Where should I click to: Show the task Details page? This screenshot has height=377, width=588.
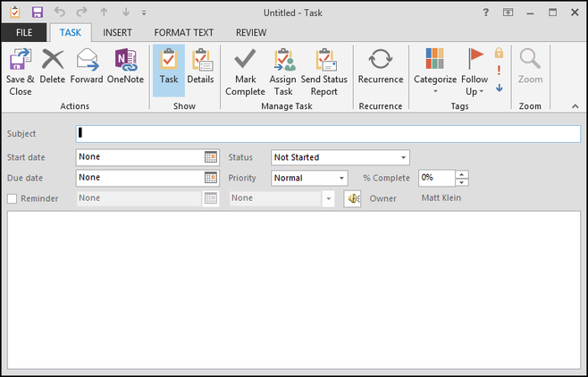pyautogui.click(x=201, y=66)
